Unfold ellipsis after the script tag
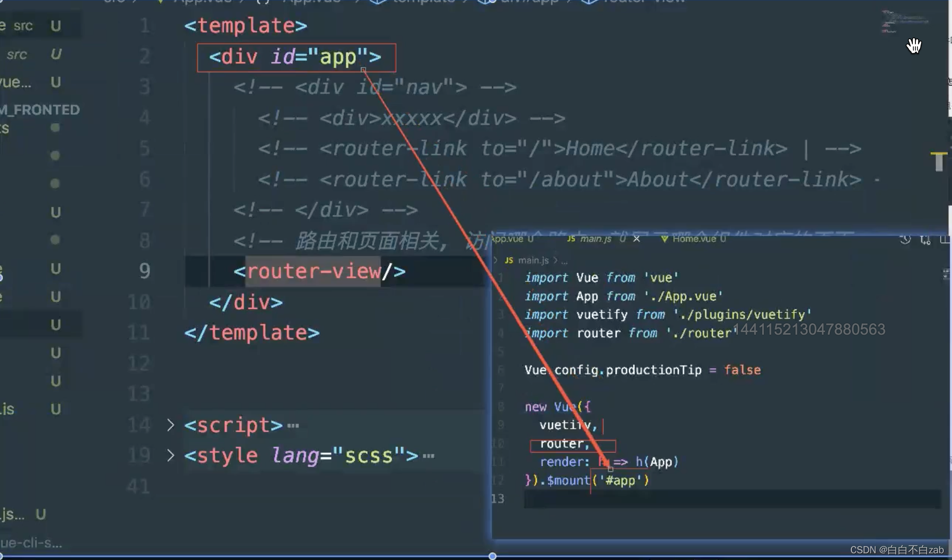 click(293, 426)
